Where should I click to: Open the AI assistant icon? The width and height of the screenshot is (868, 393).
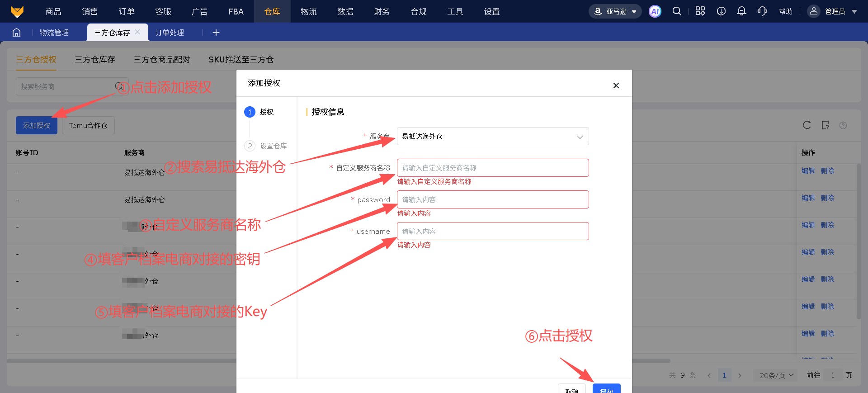tap(655, 11)
